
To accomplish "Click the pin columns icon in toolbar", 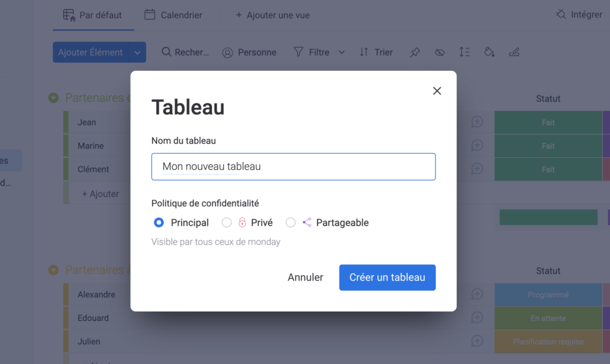I will [415, 52].
